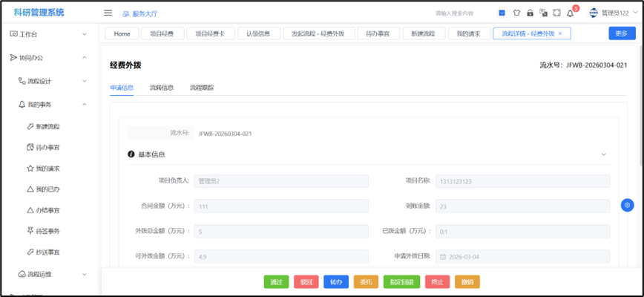Close the 流程详情 - 经费外拨 tab

(560, 33)
